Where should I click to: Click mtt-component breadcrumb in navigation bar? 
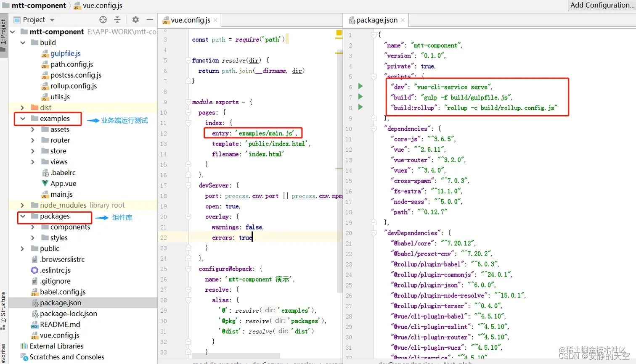[x=39, y=5]
